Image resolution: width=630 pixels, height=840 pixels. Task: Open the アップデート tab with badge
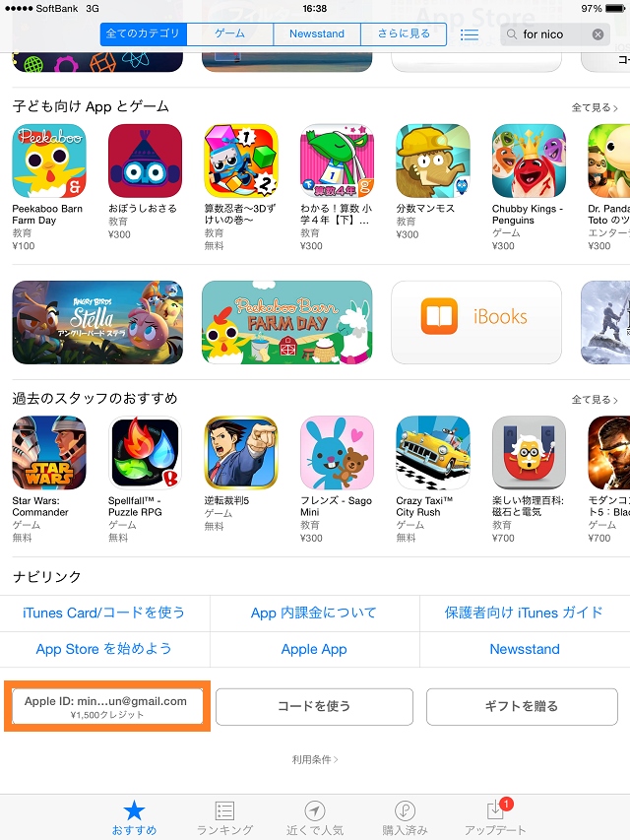click(495, 817)
